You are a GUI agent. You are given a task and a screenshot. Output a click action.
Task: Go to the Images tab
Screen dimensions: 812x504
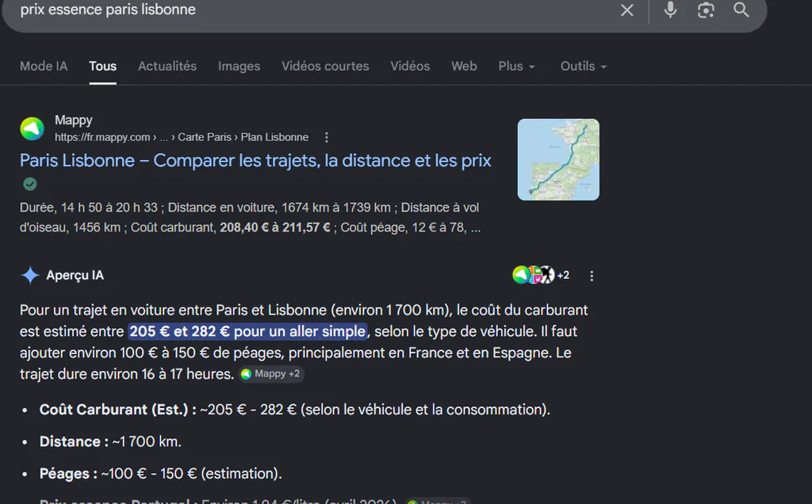tap(239, 67)
